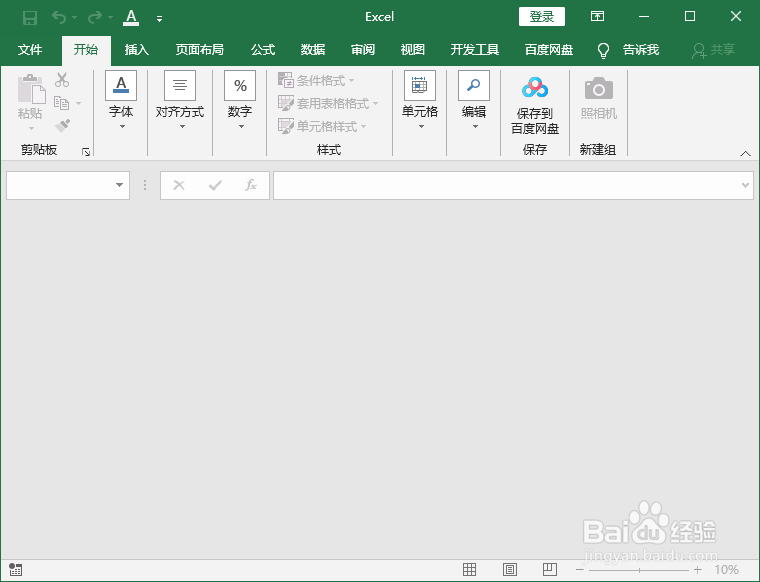760x582 pixels.
Task: Click the zoom out minus button
Action: pos(580,570)
